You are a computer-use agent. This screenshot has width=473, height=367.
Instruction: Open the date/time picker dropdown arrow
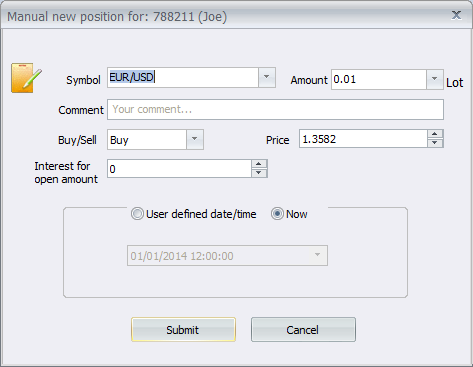[x=317, y=255]
